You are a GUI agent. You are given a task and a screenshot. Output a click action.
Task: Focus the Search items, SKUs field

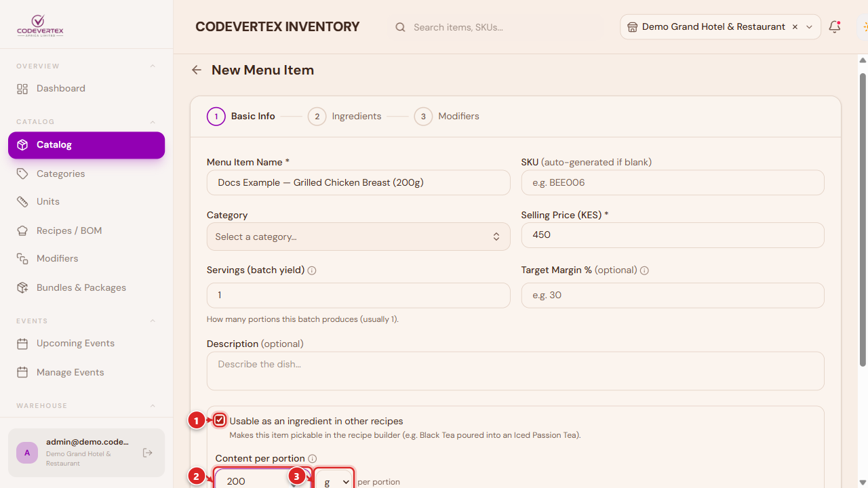(495, 27)
